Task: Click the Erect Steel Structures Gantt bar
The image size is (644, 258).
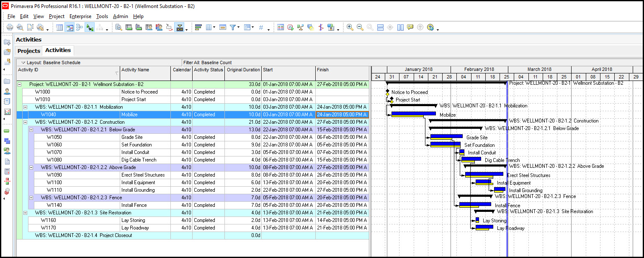Action: click(x=484, y=174)
